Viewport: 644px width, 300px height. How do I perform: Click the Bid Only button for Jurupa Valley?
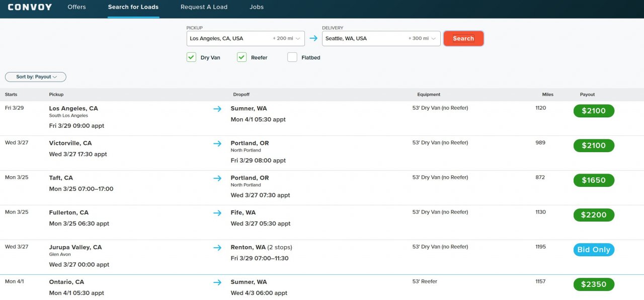(x=594, y=250)
